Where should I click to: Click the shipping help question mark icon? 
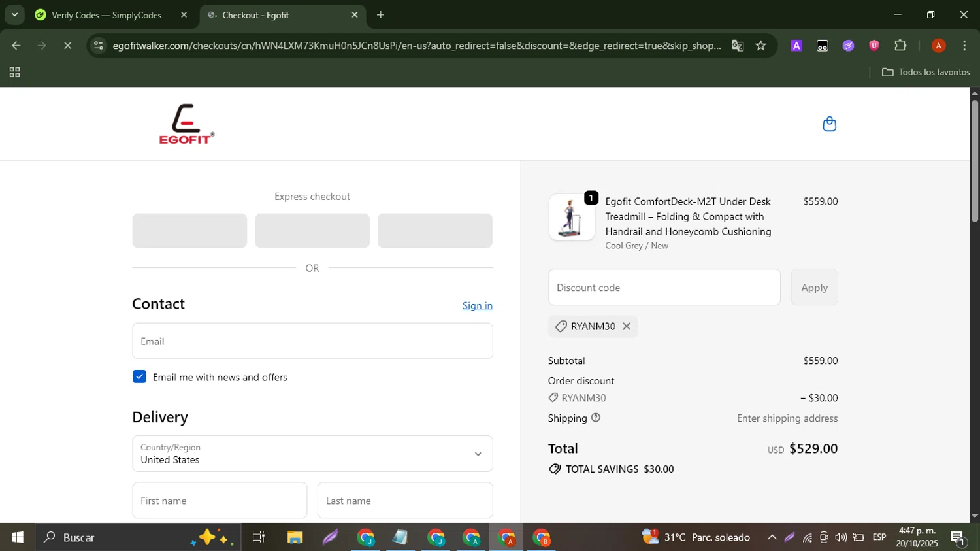(x=595, y=418)
